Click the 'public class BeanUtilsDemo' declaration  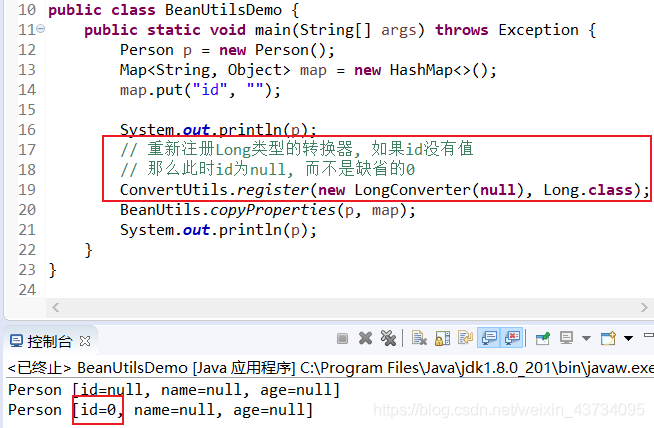pyautogui.click(x=174, y=10)
